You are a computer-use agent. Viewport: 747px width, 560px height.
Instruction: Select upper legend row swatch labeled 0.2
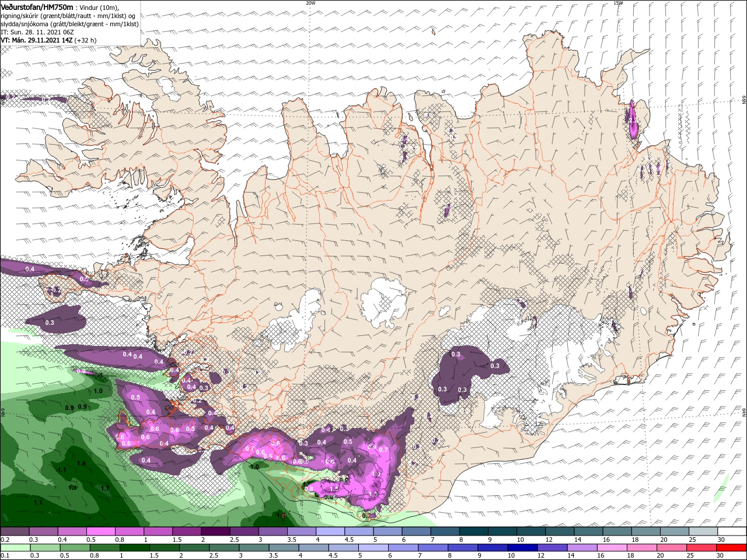14,531
